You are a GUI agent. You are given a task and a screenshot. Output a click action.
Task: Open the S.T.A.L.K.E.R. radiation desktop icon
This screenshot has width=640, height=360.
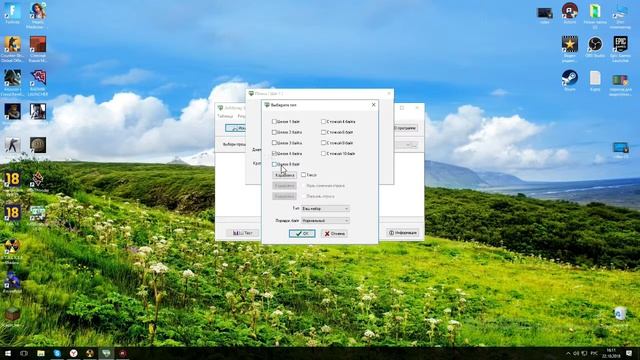click(x=12, y=251)
